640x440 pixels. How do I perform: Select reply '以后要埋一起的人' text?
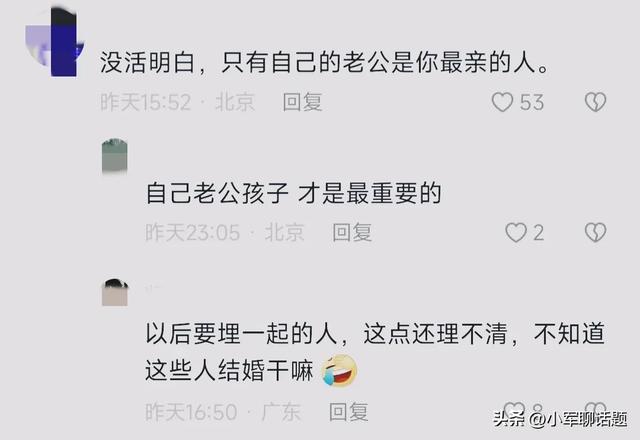[x=375, y=351]
